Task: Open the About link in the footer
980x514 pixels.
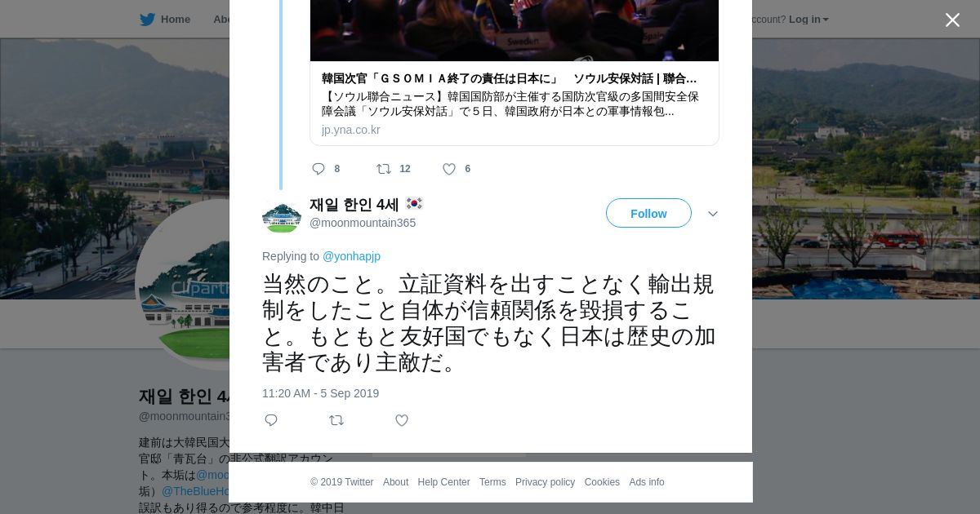Action: [395, 482]
